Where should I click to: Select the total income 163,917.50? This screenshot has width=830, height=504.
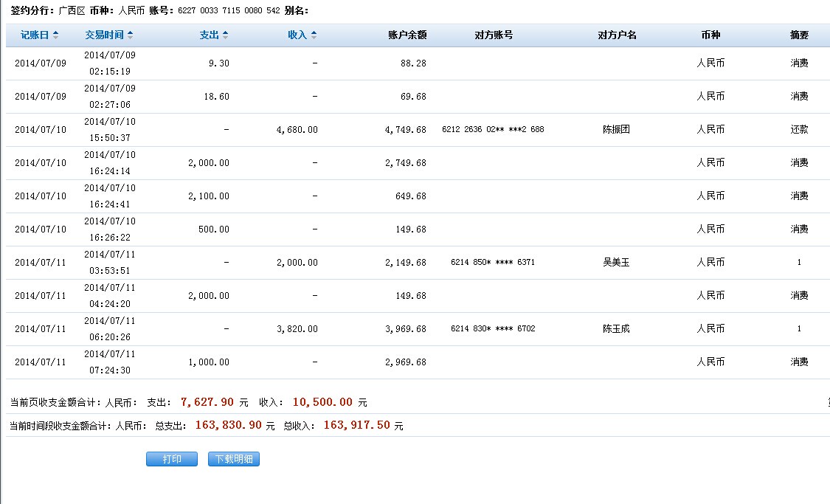[x=357, y=425]
